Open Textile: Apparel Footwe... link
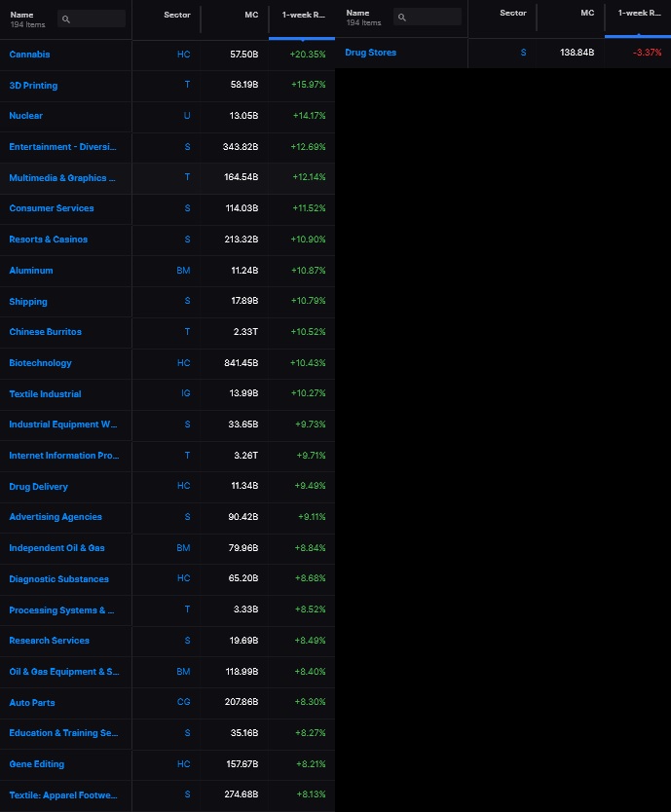 [63, 794]
